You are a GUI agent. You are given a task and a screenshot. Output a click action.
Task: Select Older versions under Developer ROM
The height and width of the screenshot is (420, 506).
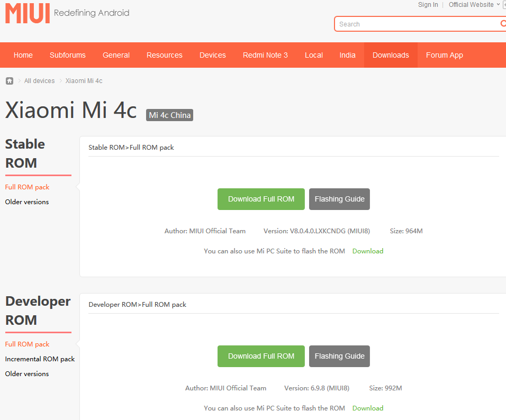point(27,374)
